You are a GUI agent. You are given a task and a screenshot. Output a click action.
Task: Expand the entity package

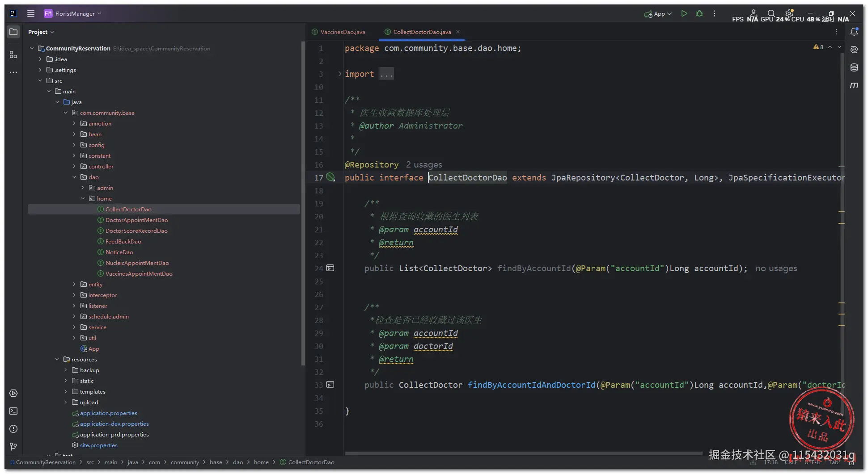[74, 284]
